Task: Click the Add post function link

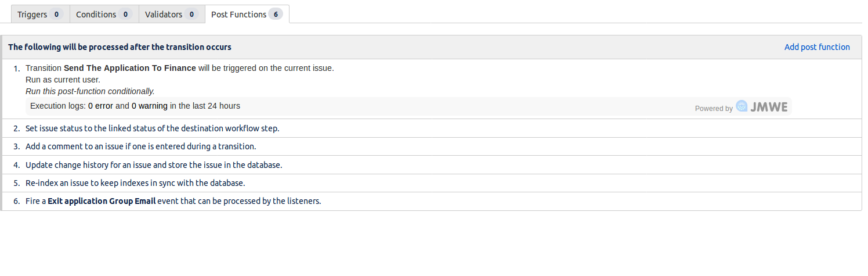Action: click(x=817, y=47)
